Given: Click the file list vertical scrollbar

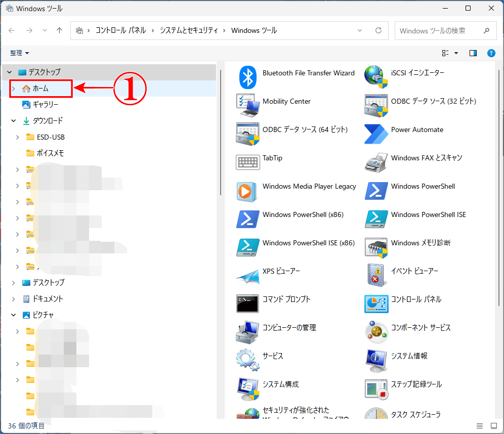Looking at the screenshot, I should 498,188.
